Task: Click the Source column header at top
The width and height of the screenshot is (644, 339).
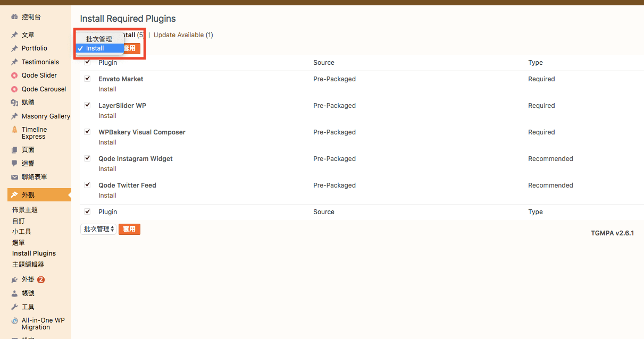Action: click(x=324, y=63)
